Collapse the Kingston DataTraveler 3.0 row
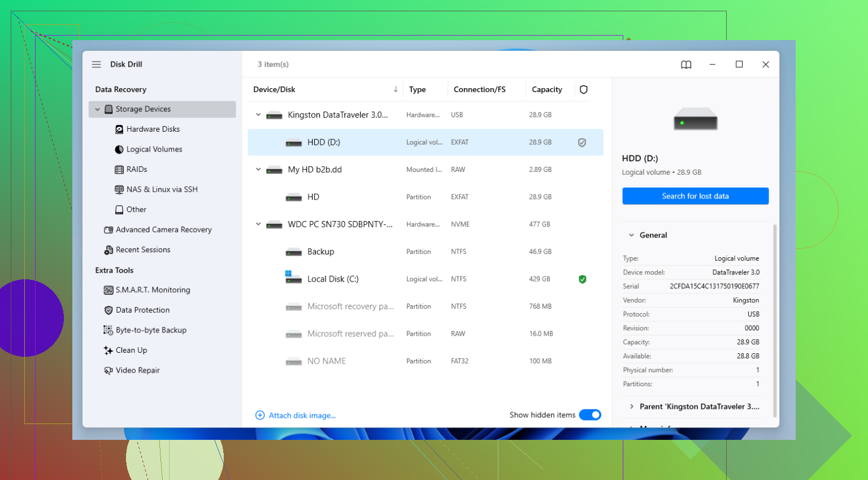 [x=258, y=115]
